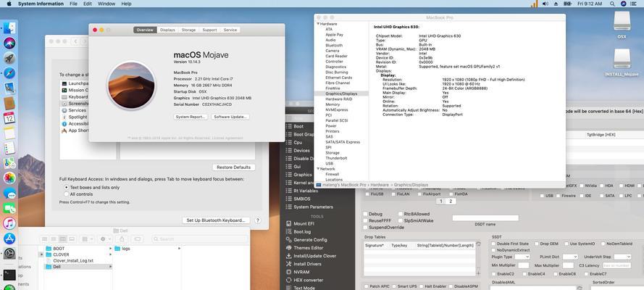
Task: Open App Store from the Dock
Action: [9, 239]
